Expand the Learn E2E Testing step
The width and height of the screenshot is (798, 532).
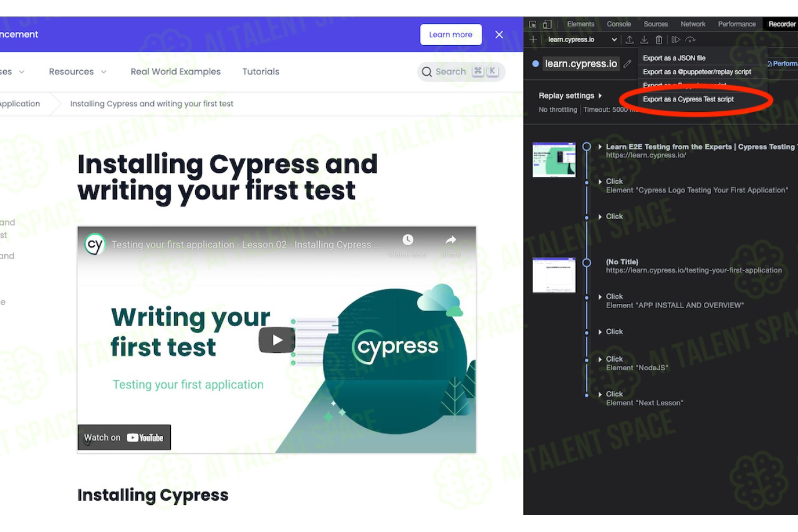[x=600, y=147]
